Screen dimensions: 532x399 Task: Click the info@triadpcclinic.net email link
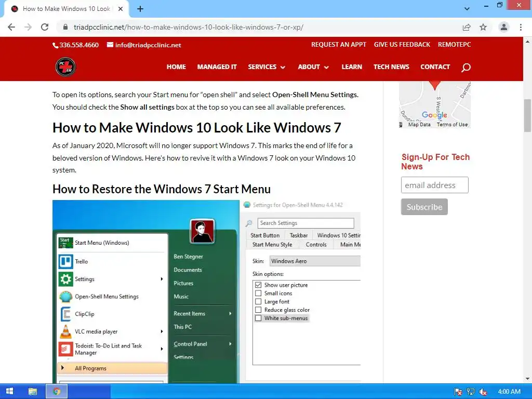coord(148,45)
